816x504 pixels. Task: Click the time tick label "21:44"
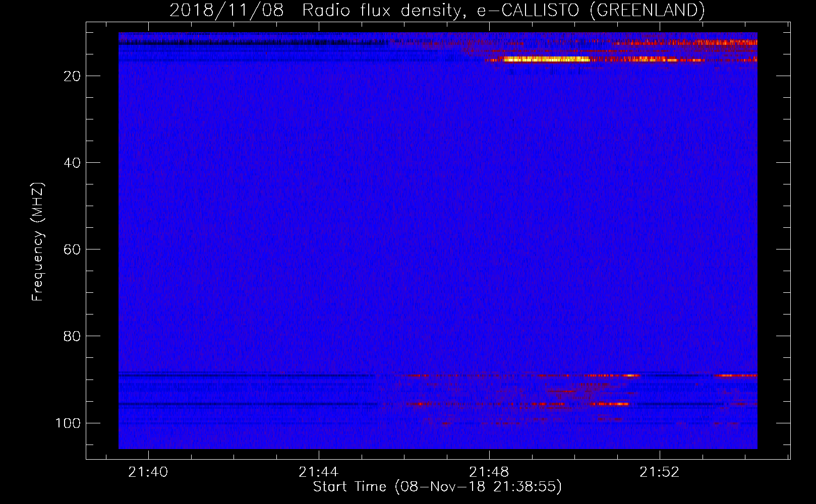[319, 472]
